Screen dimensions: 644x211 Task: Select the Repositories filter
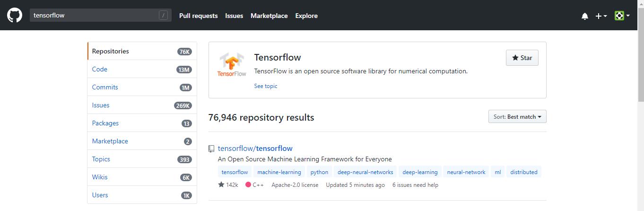point(142,51)
